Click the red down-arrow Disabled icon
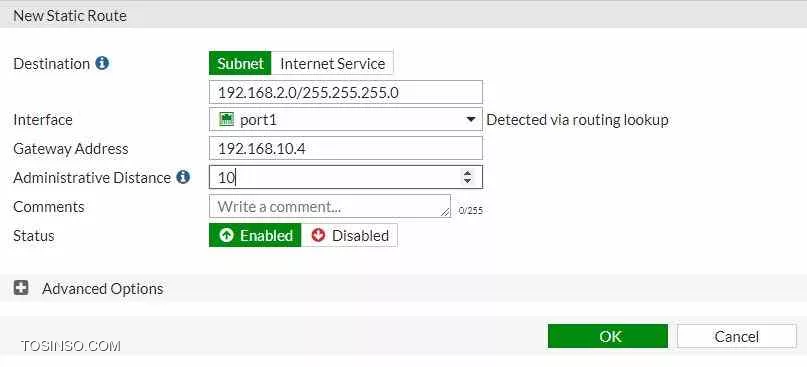 (319, 235)
